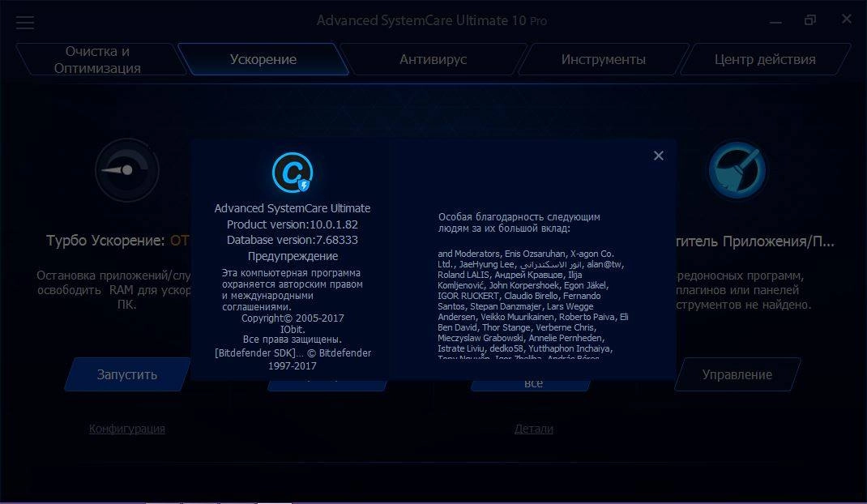Open the Детали link
The height and width of the screenshot is (504, 867).
(534, 429)
